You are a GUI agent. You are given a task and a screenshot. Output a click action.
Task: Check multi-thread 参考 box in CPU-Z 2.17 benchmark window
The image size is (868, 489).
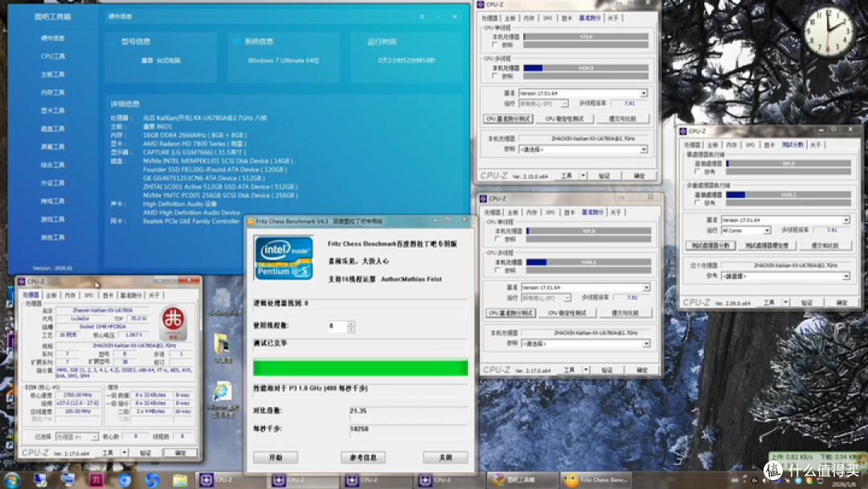497,270
